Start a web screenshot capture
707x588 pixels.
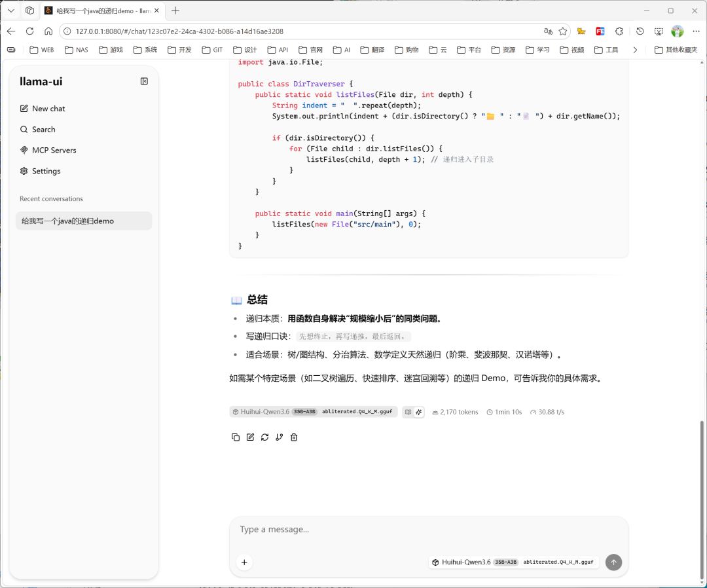[x=659, y=31]
